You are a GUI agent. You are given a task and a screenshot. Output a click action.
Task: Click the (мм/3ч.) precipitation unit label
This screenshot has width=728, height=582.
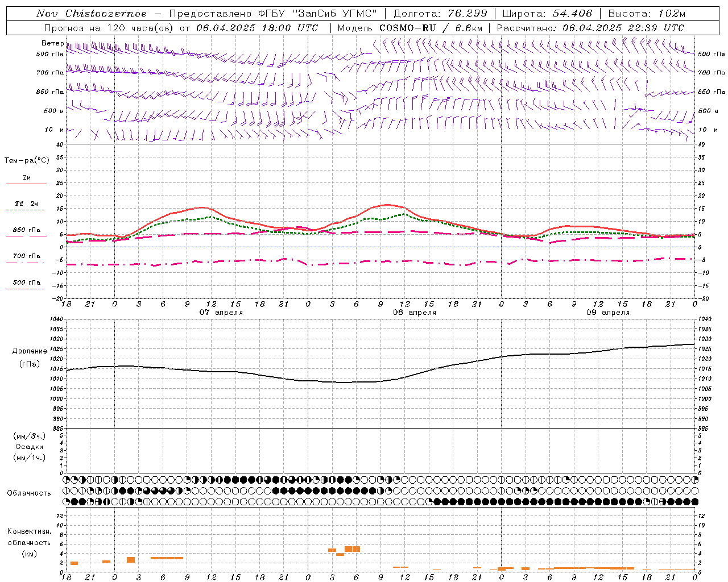30,436
